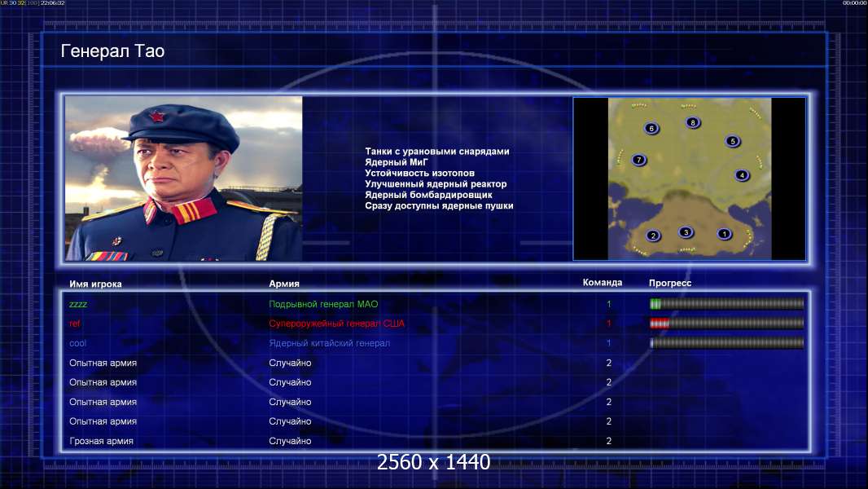Select player name 'zzzz'
868x489 pixels.
[78, 304]
